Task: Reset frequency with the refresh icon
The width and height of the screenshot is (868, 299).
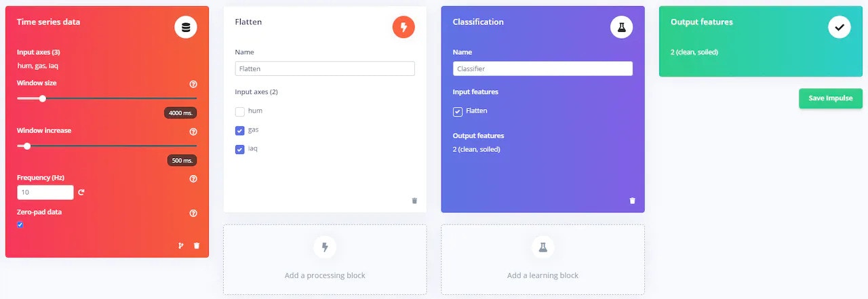Action: [81, 193]
